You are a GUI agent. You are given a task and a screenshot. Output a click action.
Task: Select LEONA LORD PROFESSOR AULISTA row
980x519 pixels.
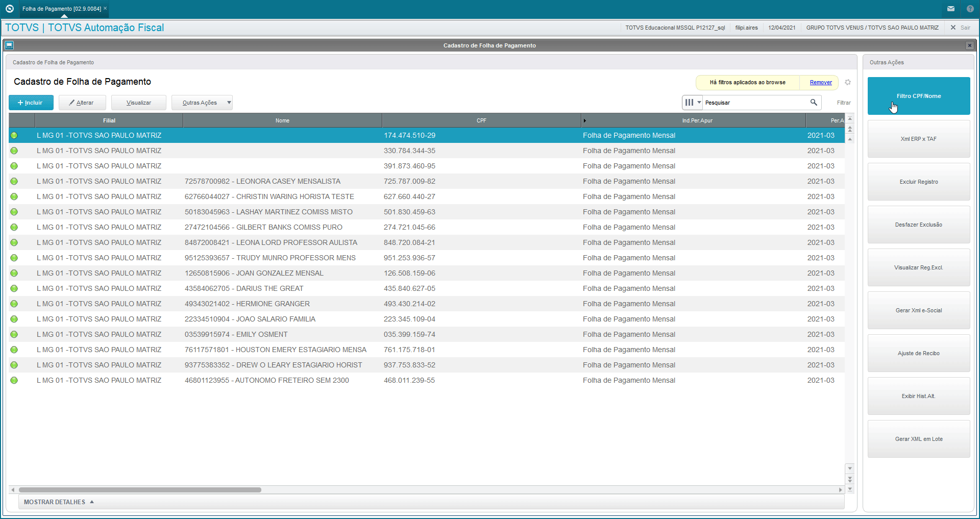point(426,242)
